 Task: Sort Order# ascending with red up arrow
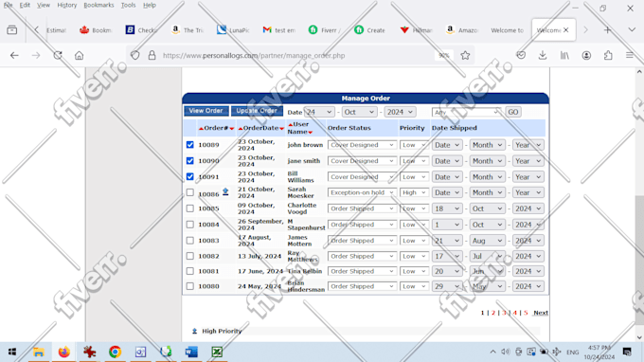point(201,129)
